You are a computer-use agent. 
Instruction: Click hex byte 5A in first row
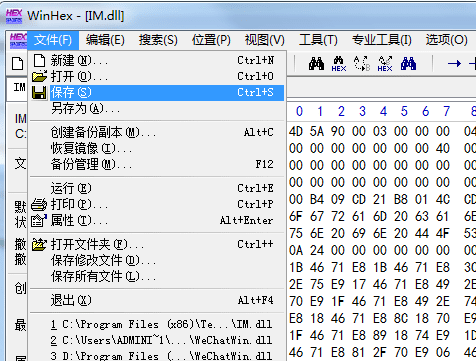(317, 131)
